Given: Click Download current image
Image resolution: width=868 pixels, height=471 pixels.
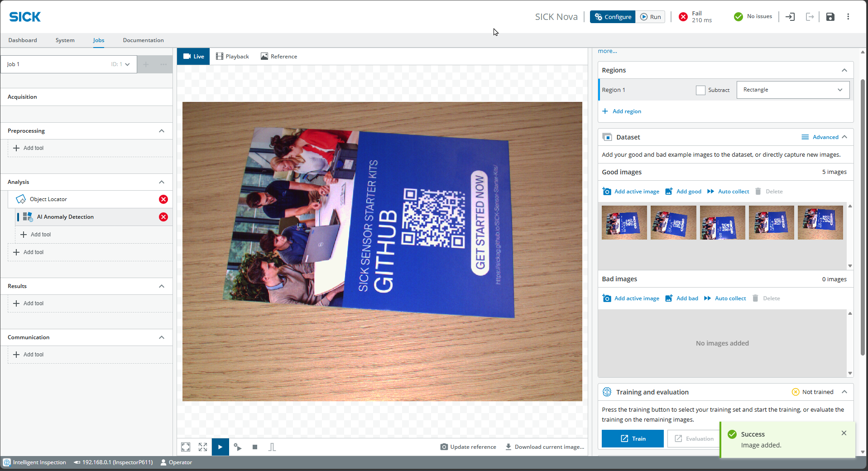Looking at the screenshot, I should pos(545,447).
